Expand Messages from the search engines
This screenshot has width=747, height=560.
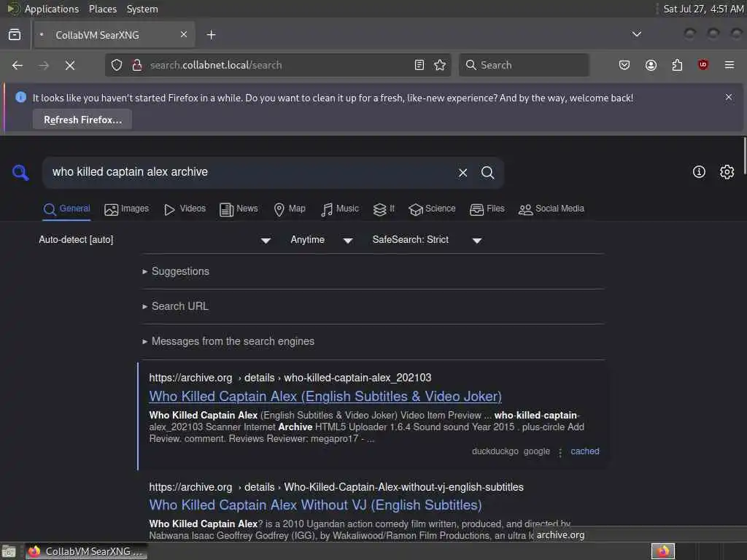point(228,341)
